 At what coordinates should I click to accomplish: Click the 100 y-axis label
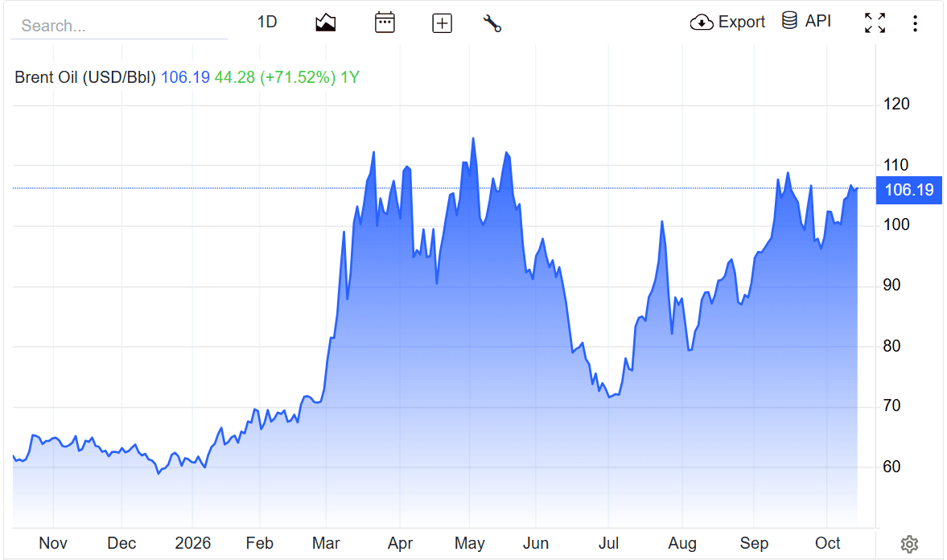[x=896, y=224]
